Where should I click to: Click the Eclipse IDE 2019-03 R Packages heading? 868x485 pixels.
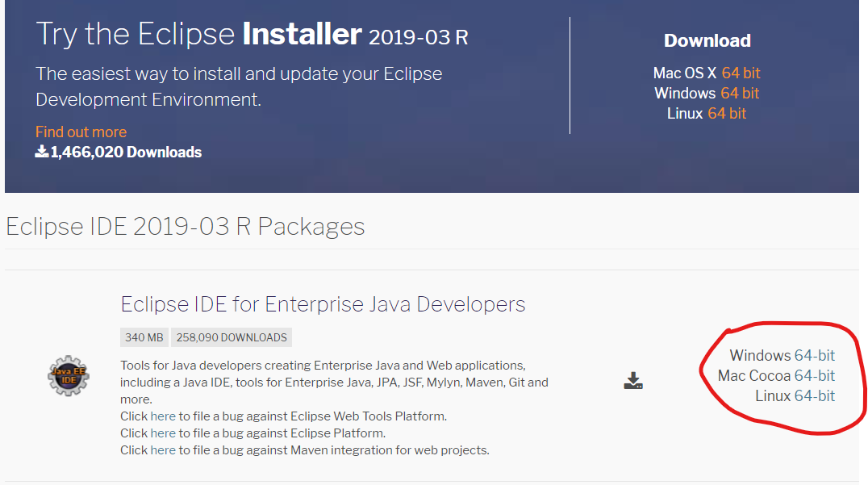pos(186,227)
